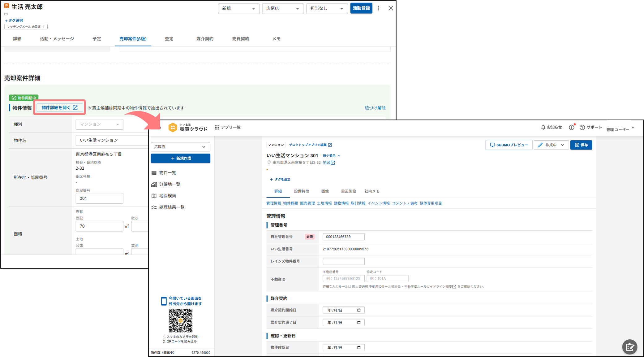Switch to the 予定 tab
The height and width of the screenshot is (357, 644).
[x=97, y=39]
